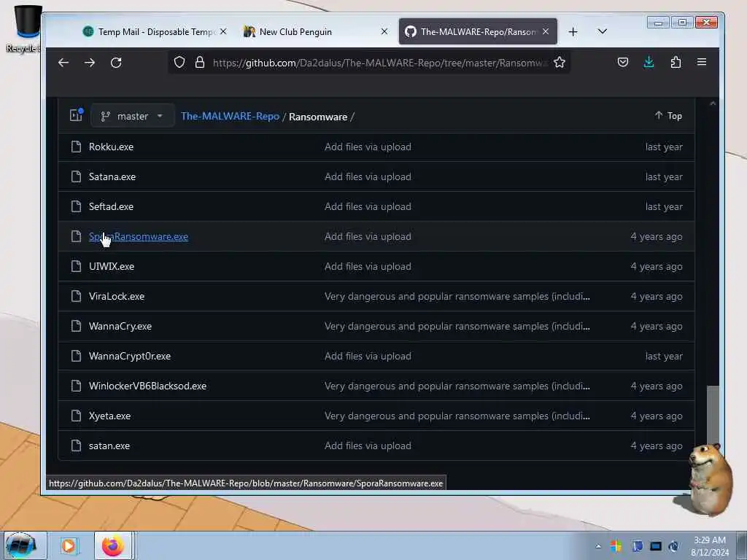Expand the list all tabs chevron
This screenshot has width=747, height=560.
tap(602, 31)
